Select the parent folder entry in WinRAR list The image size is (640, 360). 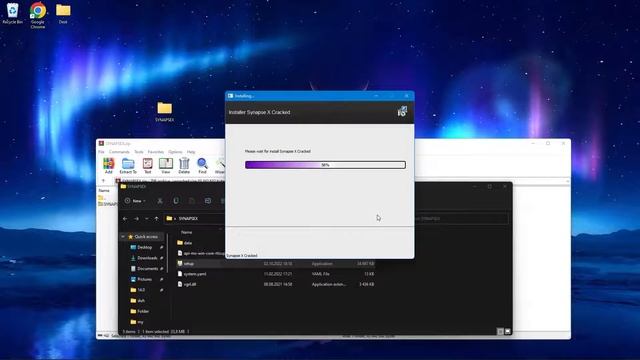point(102,198)
